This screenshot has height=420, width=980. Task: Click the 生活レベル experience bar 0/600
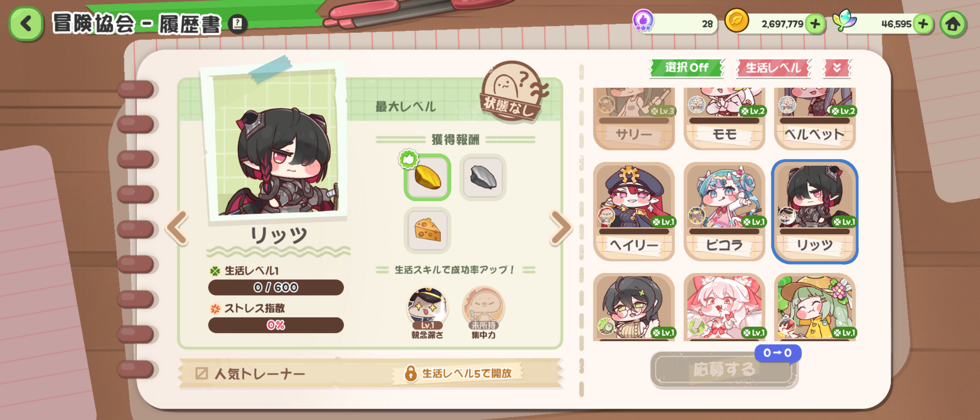tap(276, 287)
